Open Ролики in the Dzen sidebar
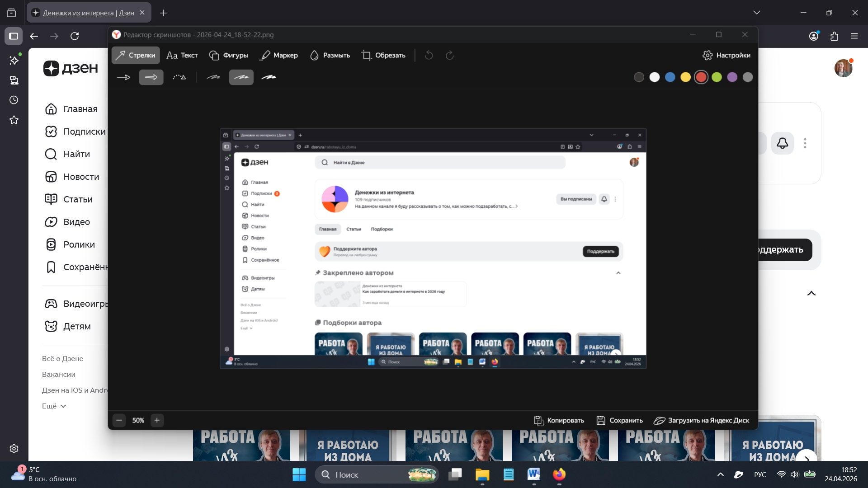Screen dimensions: 868x488 (70, 244)
